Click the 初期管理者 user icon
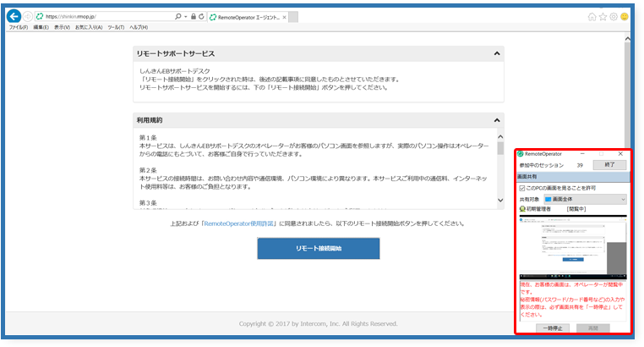The width and height of the screenshot is (644, 347). [522, 209]
